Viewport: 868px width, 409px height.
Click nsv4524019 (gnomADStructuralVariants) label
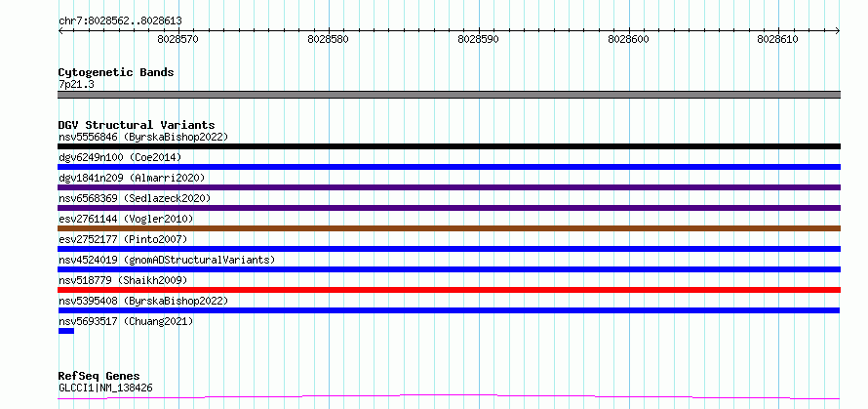click(167, 260)
